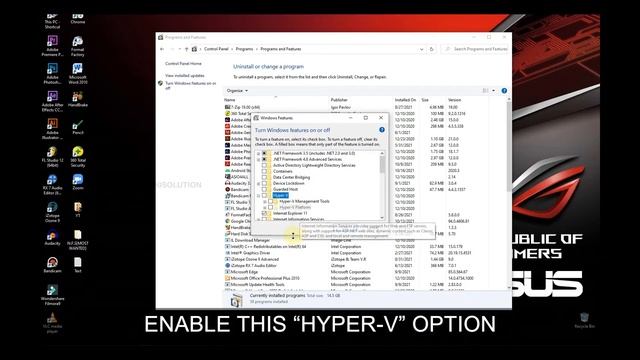The image size is (640, 360).
Task: Open address bar history dropdown
Action: 421,49
